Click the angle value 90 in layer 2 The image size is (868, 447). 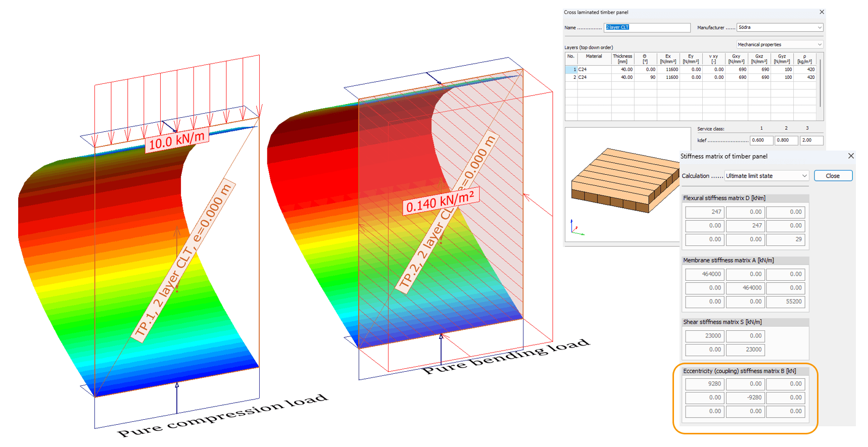coord(645,77)
